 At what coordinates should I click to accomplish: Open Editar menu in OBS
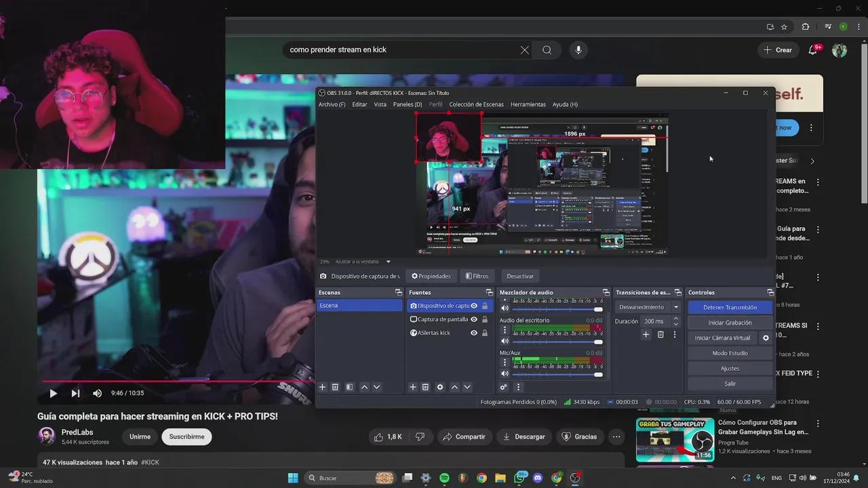click(359, 104)
